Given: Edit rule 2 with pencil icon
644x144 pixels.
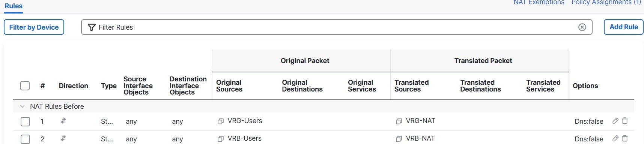Looking at the screenshot, I should coord(615,138).
